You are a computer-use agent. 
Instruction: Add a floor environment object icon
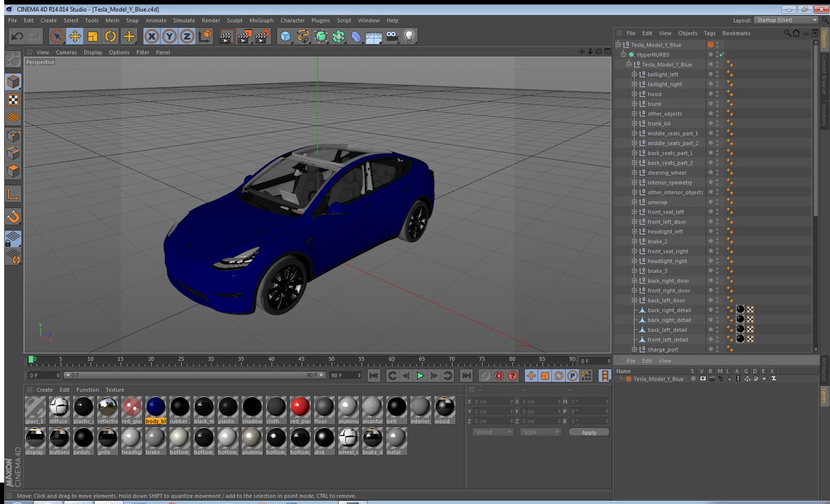374,36
